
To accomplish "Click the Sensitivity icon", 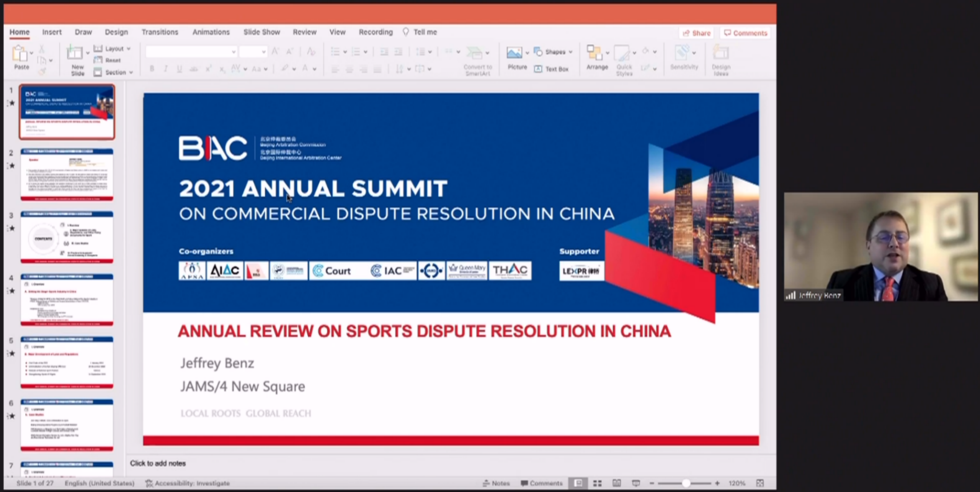I will (682, 53).
